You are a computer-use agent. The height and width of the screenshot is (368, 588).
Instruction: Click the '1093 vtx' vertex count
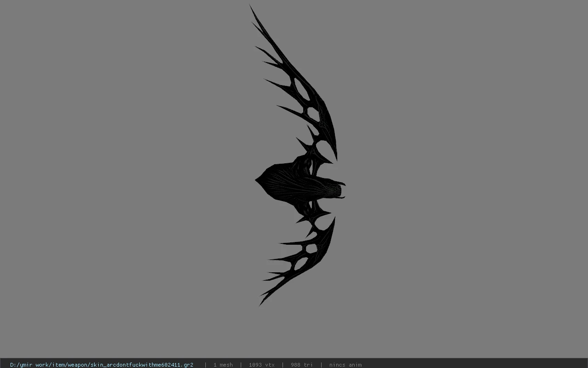(261, 365)
